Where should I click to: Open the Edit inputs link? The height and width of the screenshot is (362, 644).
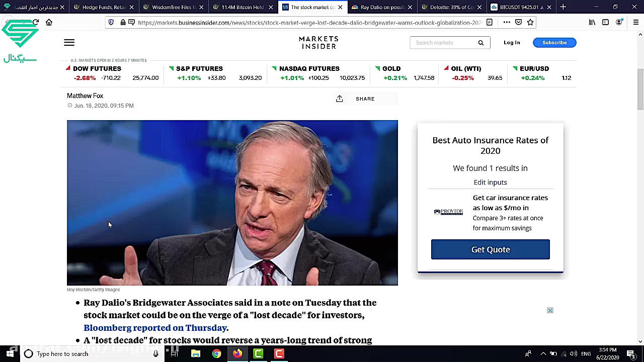tap(490, 182)
